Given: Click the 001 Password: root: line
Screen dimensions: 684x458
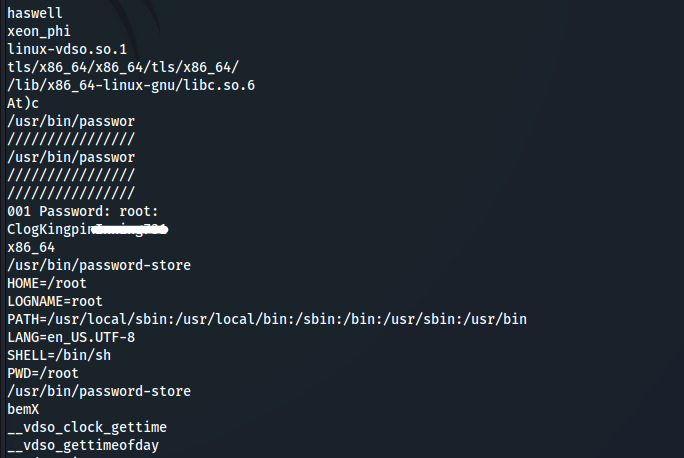Looking at the screenshot, I should tap(83, 211).
